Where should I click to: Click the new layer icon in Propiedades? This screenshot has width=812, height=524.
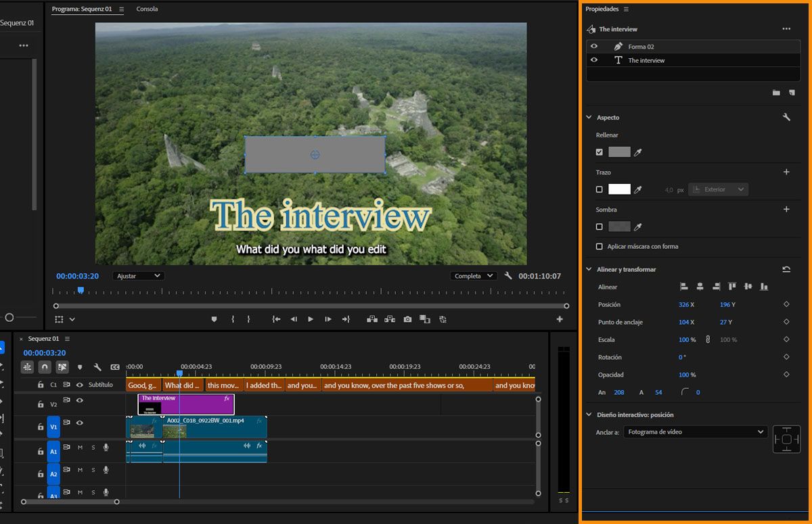point(792,93)
